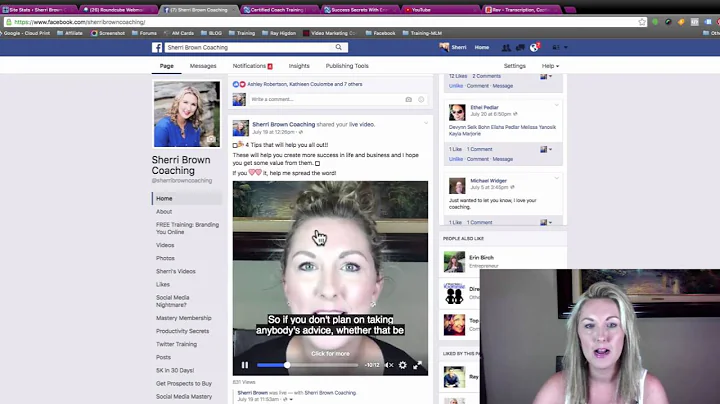This screenshot has width=720, height=404.
Task: Open voice selector under Michael Widger's post
Action: coord(546,222)
